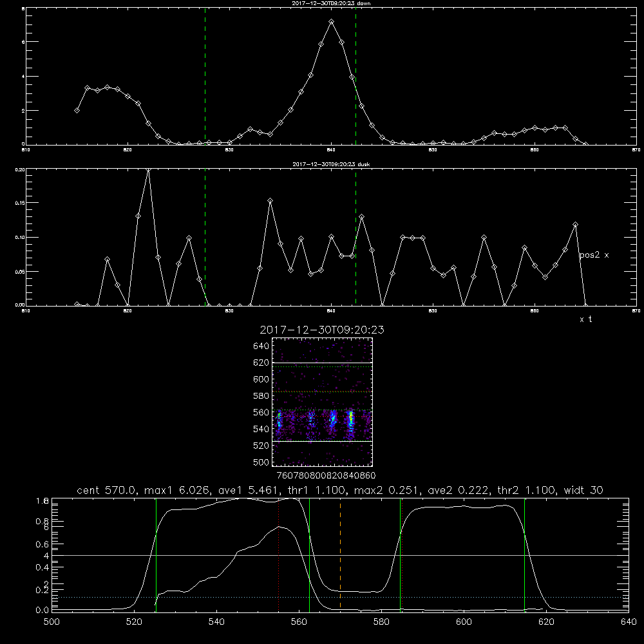Click the "540" x-axis label of bottom plot
Image resolution: width=644 pixels, height=644 pixels.
216,622
